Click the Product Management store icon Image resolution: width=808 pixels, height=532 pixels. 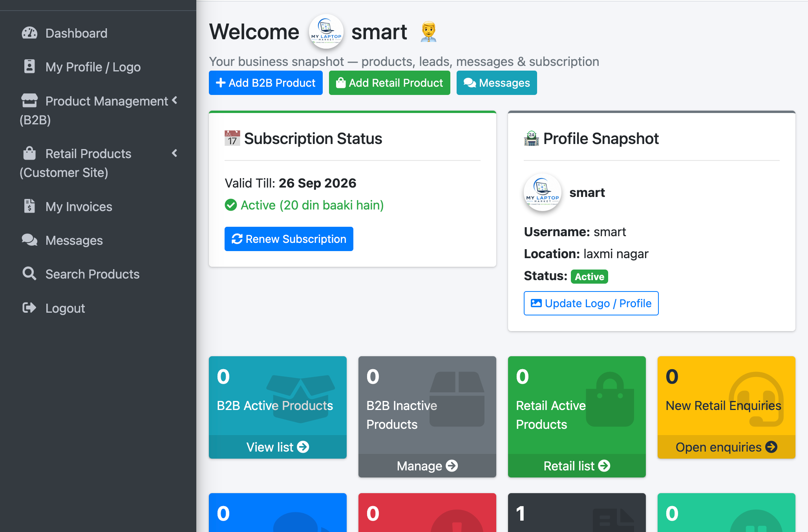29,100
